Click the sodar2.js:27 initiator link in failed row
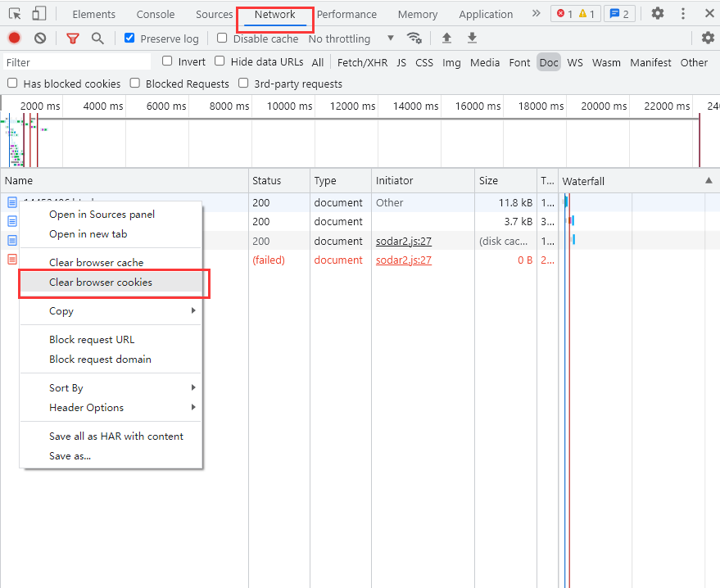The width and height of the screenshot is (720, 588). point(404,260)
